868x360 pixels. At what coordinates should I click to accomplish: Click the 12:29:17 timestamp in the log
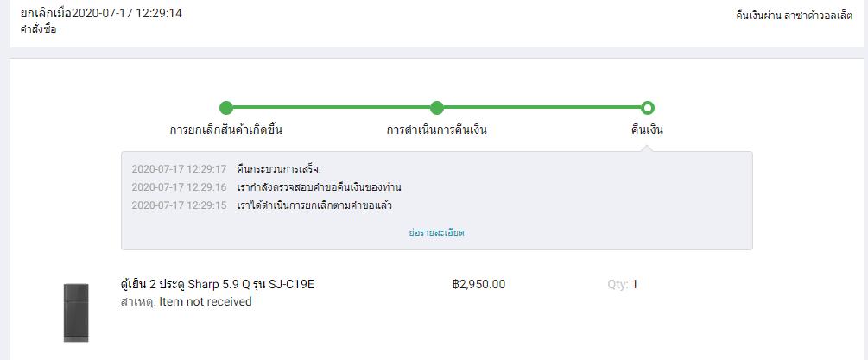click(179, 168)
